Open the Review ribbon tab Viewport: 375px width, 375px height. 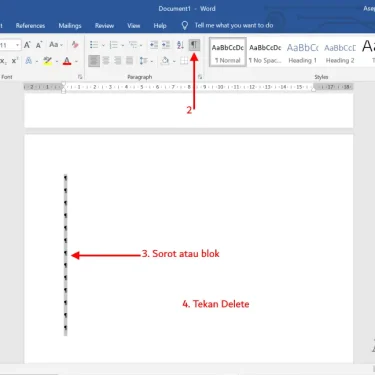104,26
